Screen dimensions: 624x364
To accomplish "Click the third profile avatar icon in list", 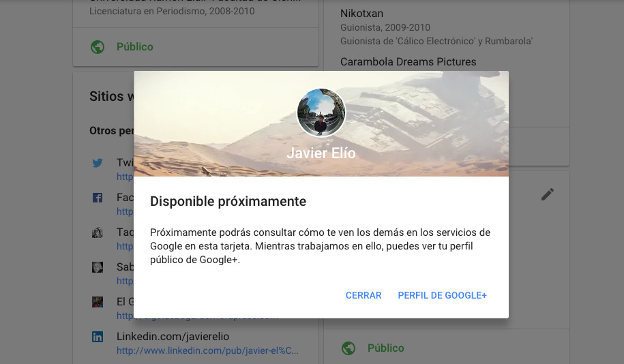I will (98, 232).
